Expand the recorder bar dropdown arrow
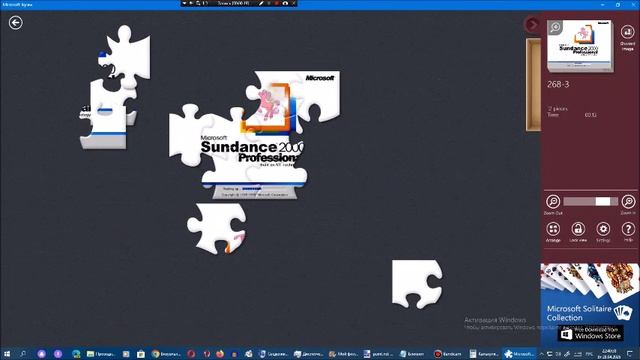640x360 pixels. coord(184,3)
